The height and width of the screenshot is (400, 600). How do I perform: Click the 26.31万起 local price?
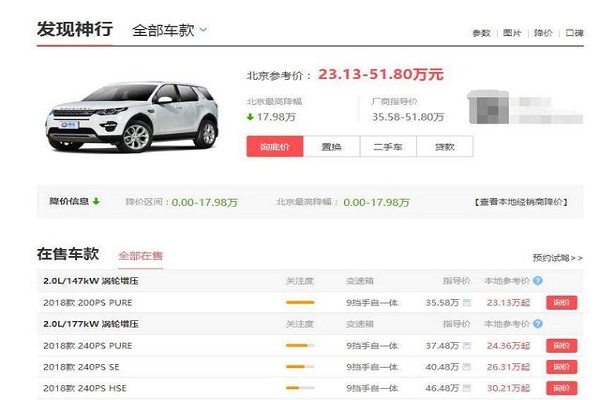(x=508, y=367)
